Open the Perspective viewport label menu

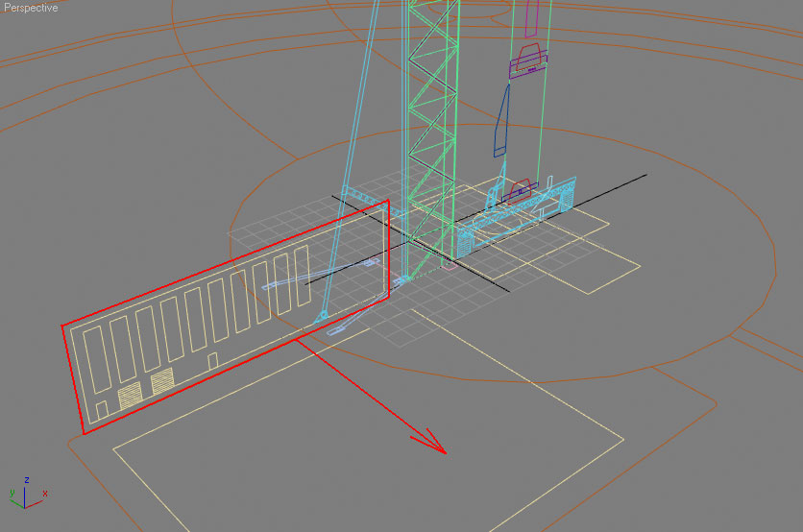[31, 8]
